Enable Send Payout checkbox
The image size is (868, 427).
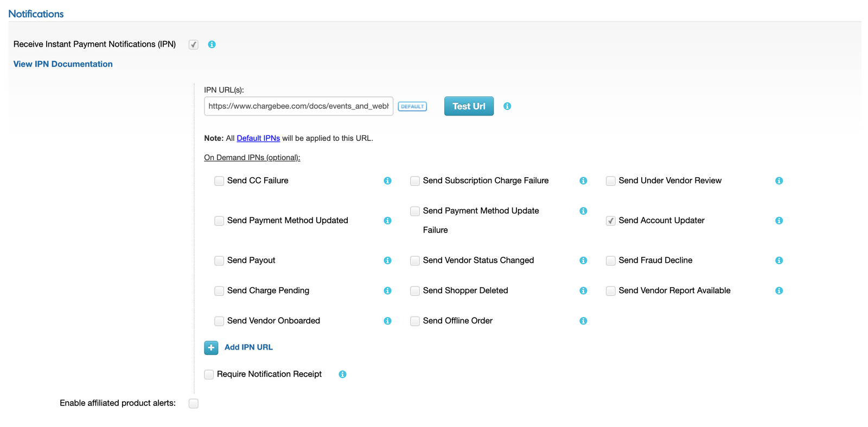(219, 261)
